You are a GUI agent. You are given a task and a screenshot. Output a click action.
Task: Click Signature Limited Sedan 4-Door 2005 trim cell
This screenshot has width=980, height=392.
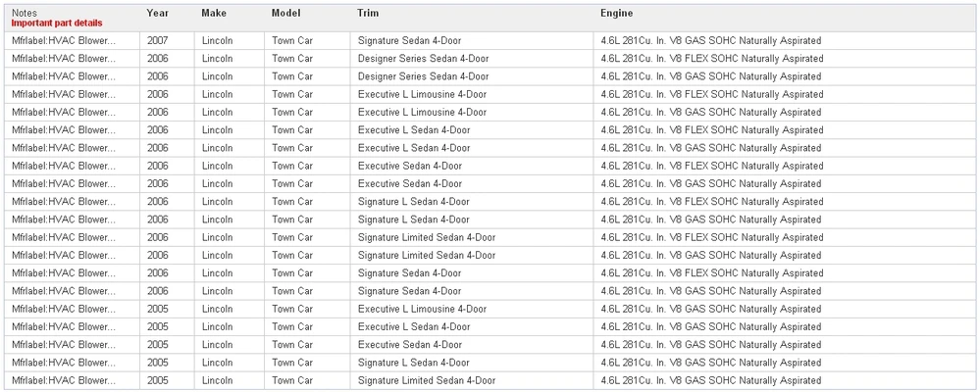click(x=427, y=380)
